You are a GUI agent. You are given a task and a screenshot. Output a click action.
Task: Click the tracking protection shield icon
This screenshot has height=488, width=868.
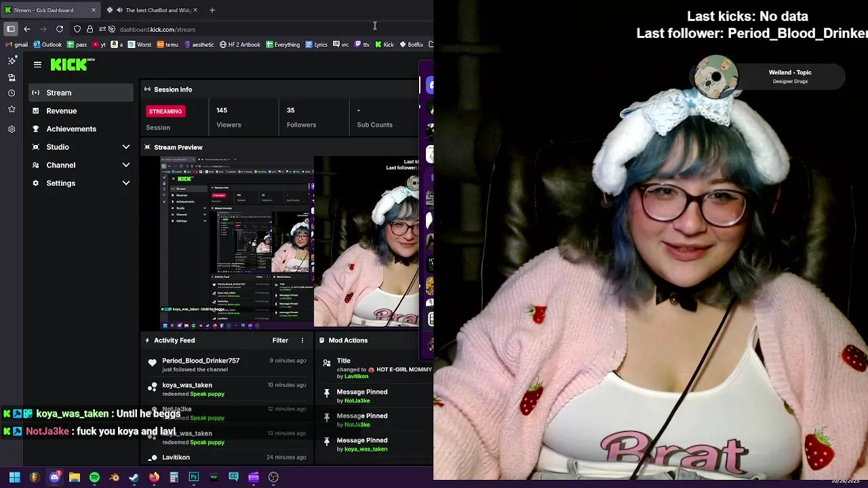(x=77, y=29)
